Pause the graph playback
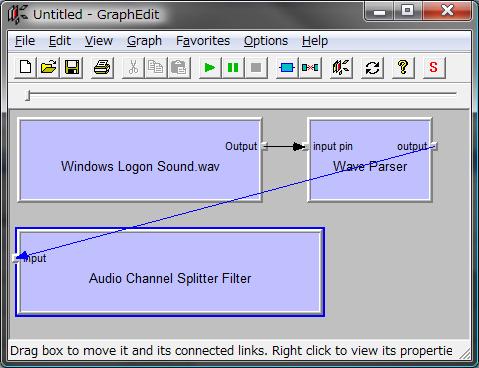The image size is (479, 368). (x=233, y=68)
